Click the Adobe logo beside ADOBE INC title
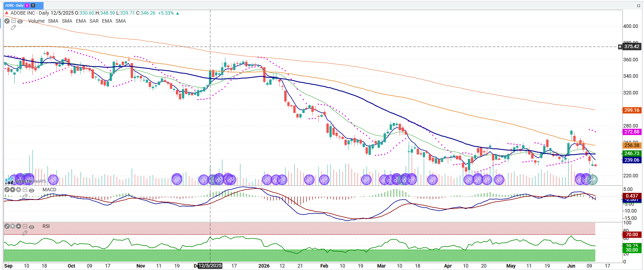Image resolution: width=644 pixels, height=270 pixels. coord(6,13)
